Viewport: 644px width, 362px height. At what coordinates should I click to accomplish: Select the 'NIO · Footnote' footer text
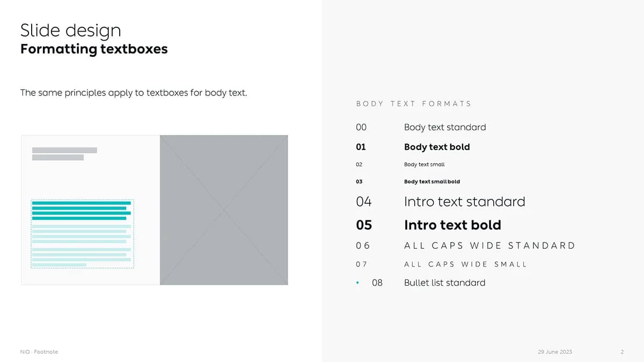[x=39, y=352]
